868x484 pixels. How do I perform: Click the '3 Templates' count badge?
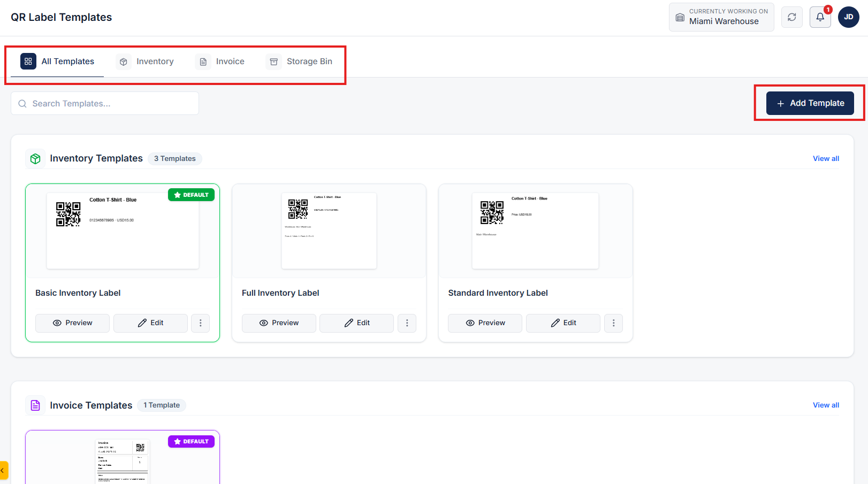point(174,159)
